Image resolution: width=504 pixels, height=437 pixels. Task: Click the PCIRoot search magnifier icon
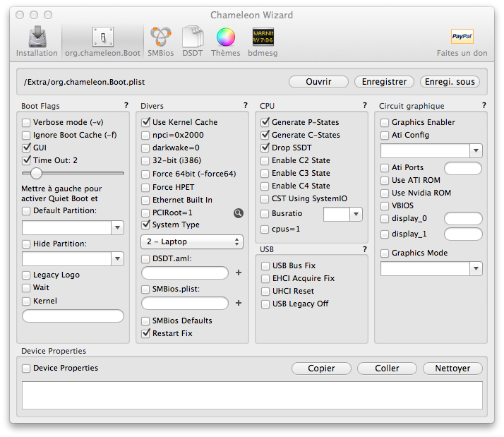(239, 213)
